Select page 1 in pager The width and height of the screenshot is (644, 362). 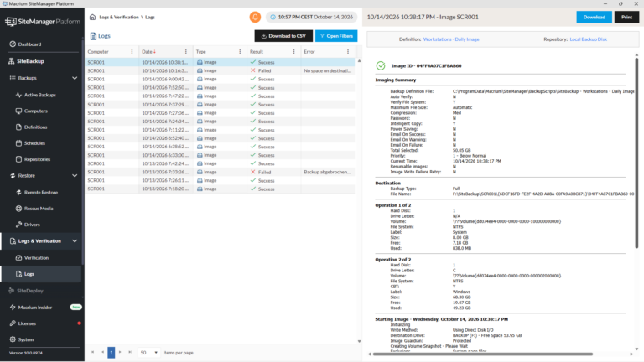(112, 352)
